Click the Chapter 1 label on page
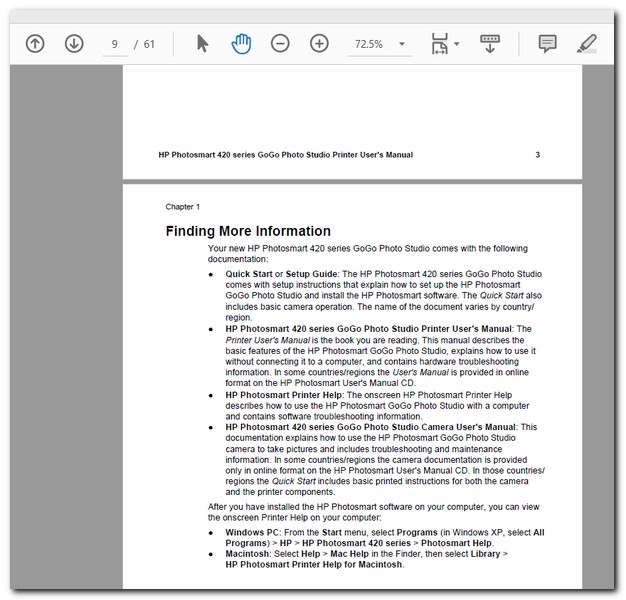626x600 pixels. [183, 207]
